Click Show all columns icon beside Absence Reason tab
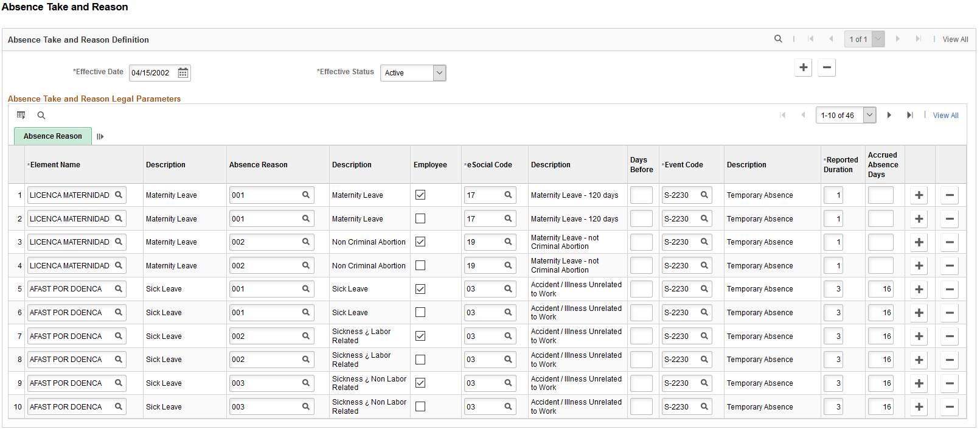The width and height of the screenshot is (980, 432). tap(100, 137)
